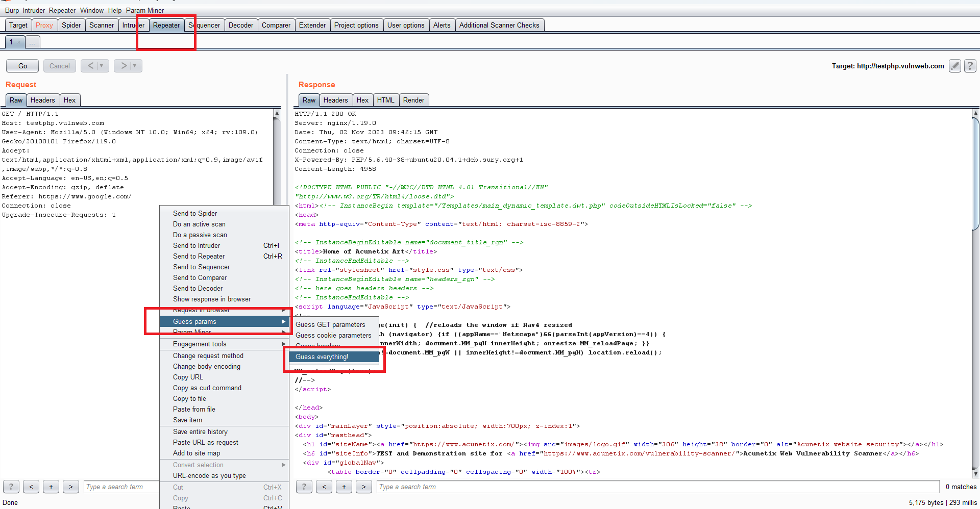Expand the Guess params submenu arrow

283,321
